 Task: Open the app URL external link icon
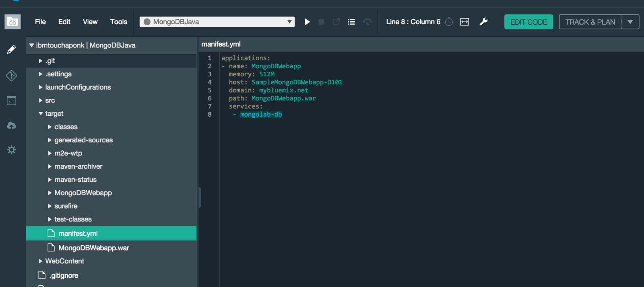[336, 21]
